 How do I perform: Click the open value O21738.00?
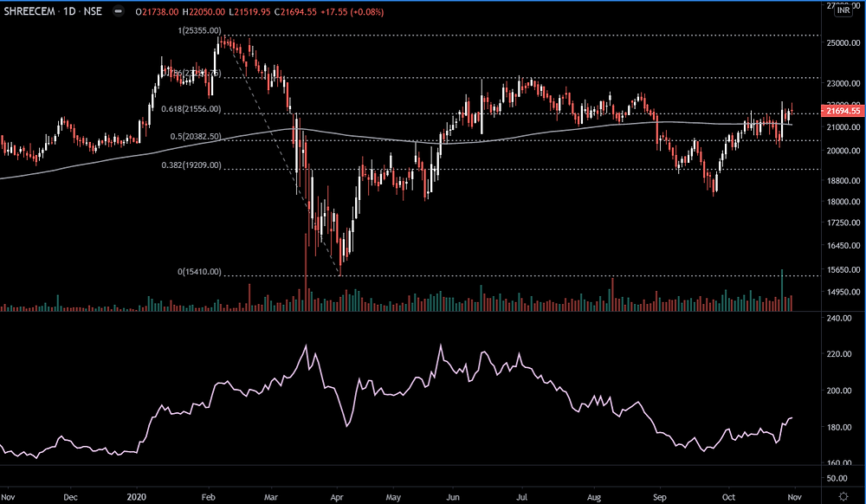(x=158, y=11)
